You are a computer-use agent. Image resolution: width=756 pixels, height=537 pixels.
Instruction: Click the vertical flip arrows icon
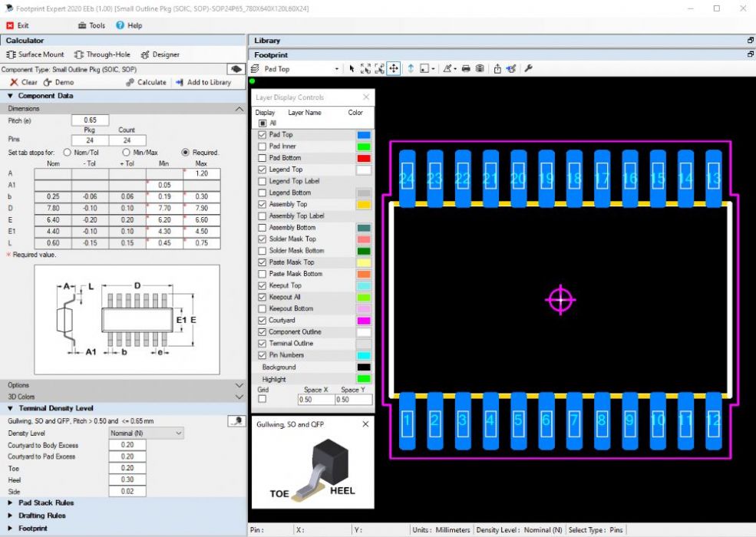click(x=411, y=69)
